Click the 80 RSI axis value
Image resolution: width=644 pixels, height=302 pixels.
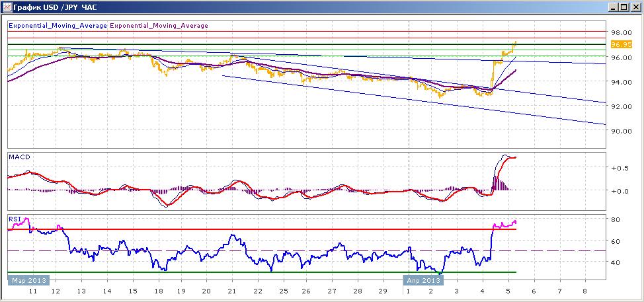[616, 219]
